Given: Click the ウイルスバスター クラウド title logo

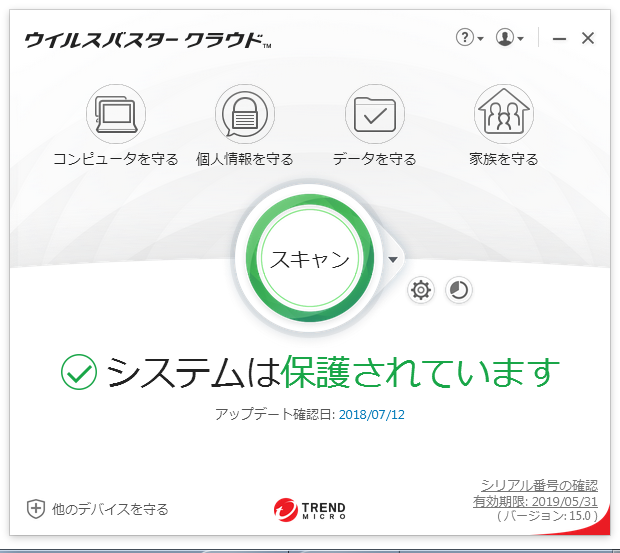Looking at the screenshot, I should point(148,40).
